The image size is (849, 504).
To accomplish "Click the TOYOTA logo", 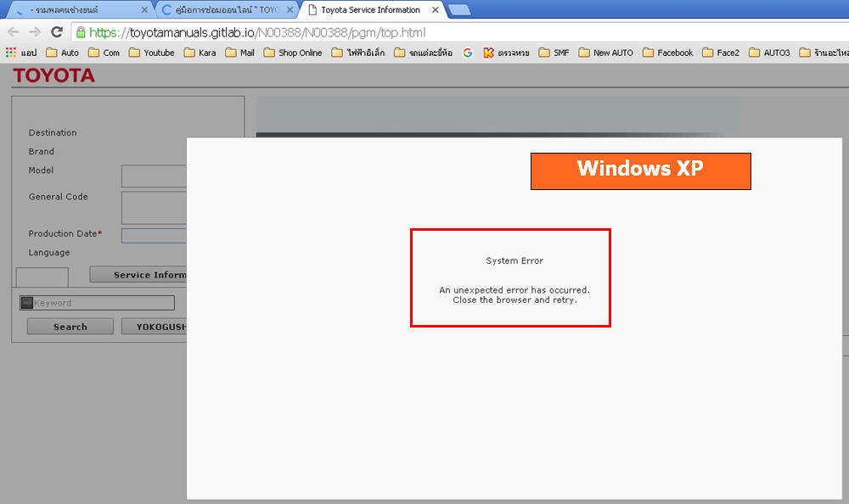I will (53, 76).
